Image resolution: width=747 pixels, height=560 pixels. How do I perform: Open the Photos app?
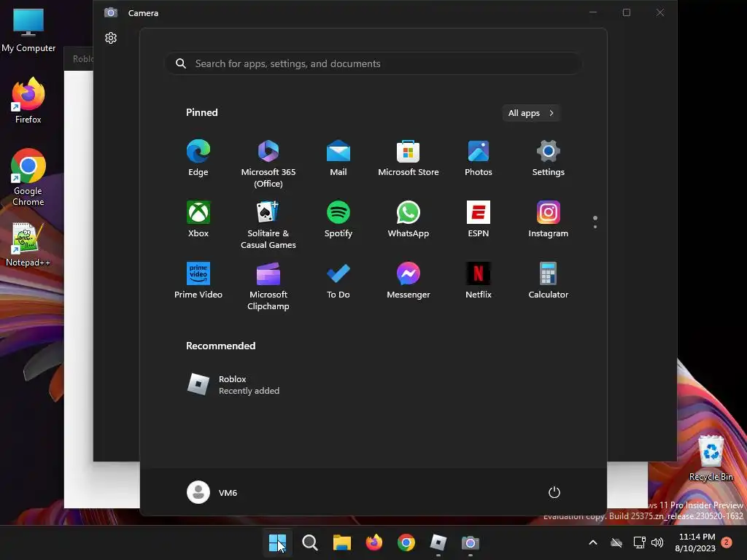coord(479,158)
